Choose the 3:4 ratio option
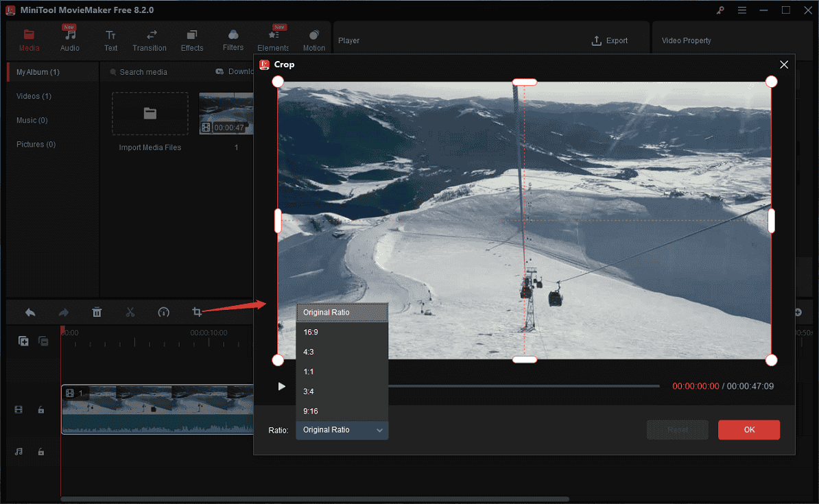819x504 pixels. pos(342,392)
